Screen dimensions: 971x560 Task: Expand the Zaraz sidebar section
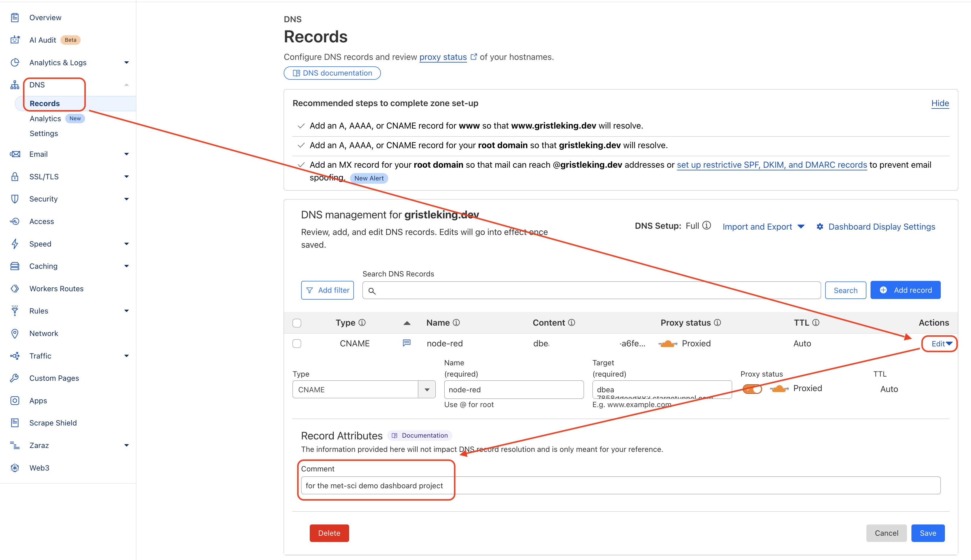click(127, 445)
